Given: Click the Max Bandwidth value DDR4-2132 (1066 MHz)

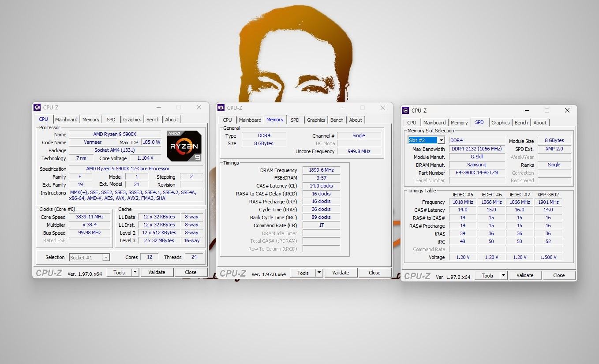Looking at the screenshot, I should click(x=477, y=149).
